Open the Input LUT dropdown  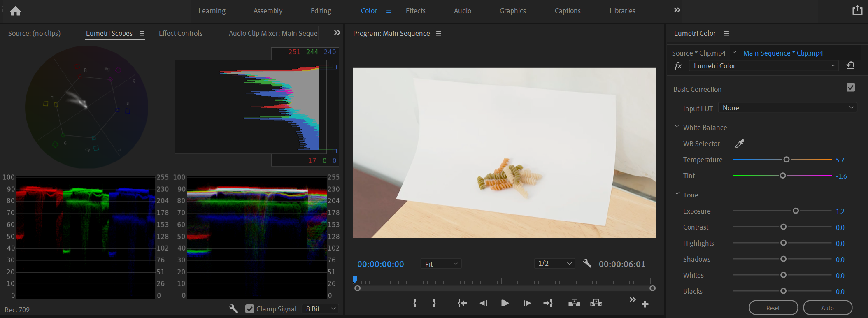pos(787,108)
